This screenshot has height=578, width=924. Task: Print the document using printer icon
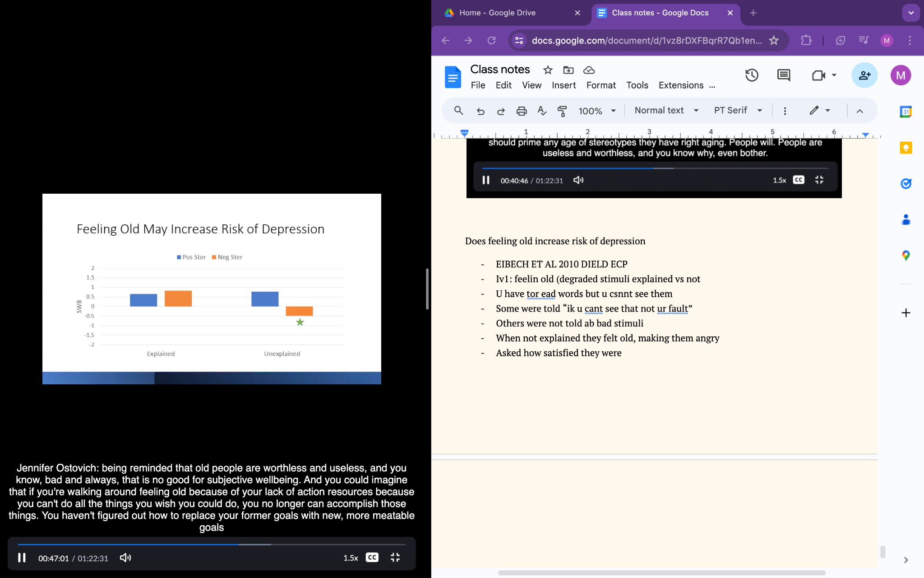522,111
